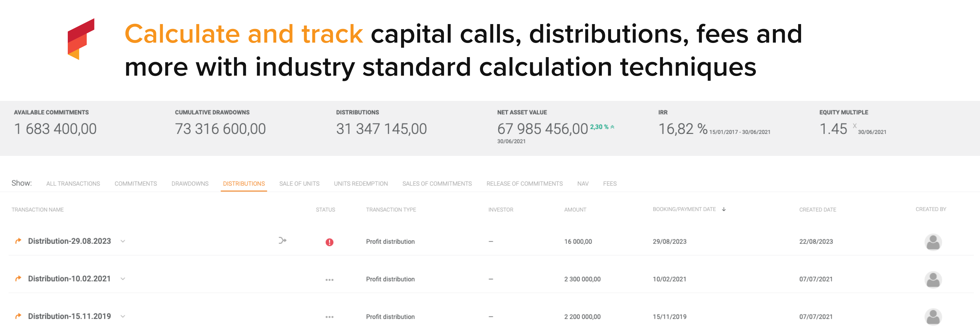The height and width of the screenshot is (327, 980).
Task: Expand the Distribution-29.08.2023 row chevron
Action: tap(123, 241)
